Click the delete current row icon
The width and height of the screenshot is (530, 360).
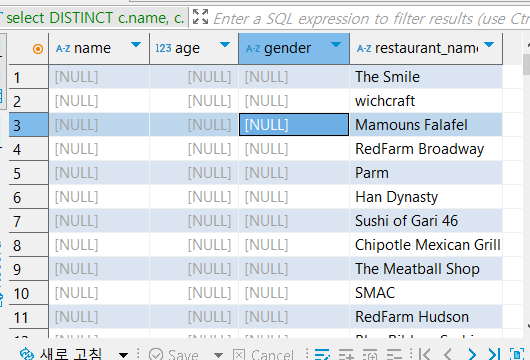(x=394, y=354)
